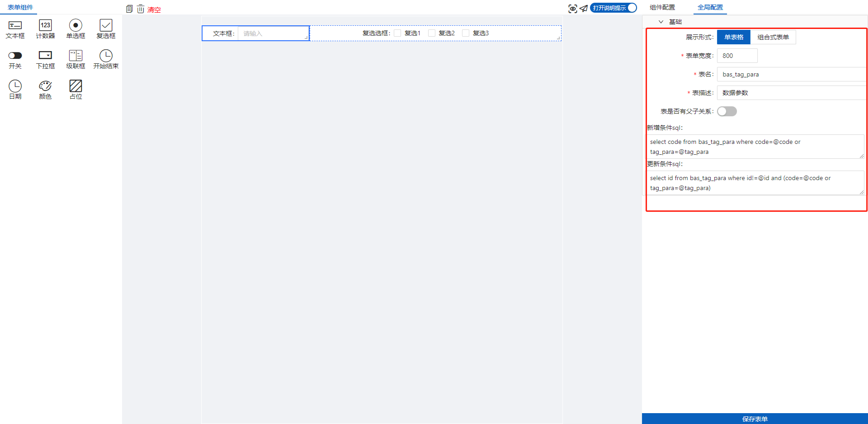Select the 开始结束 time range component

(x=106, y=59)
